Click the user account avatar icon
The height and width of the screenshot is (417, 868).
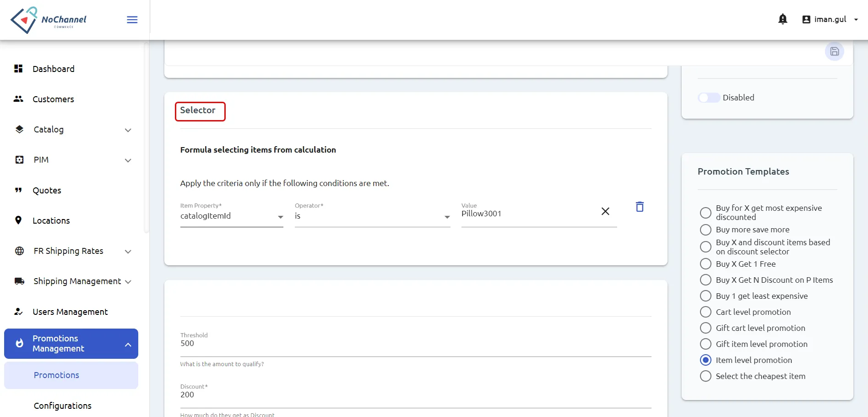(806, 19)
